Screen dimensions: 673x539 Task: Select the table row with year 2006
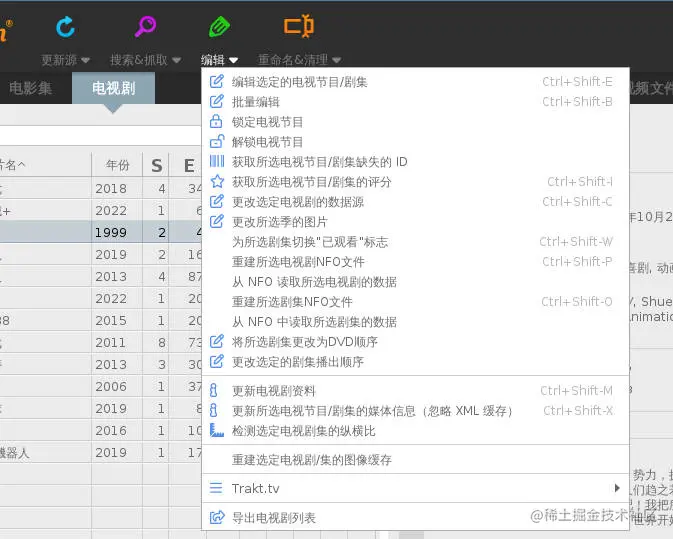[x=101, y=386]
